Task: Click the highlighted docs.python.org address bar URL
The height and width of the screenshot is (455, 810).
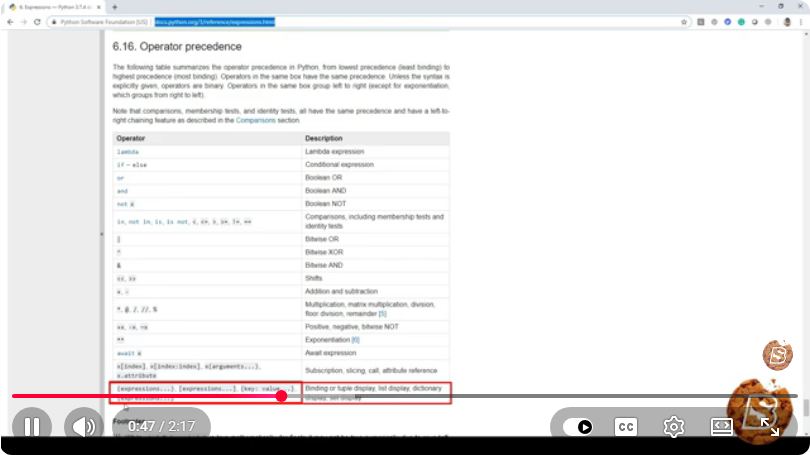Action: coord(215,22)
